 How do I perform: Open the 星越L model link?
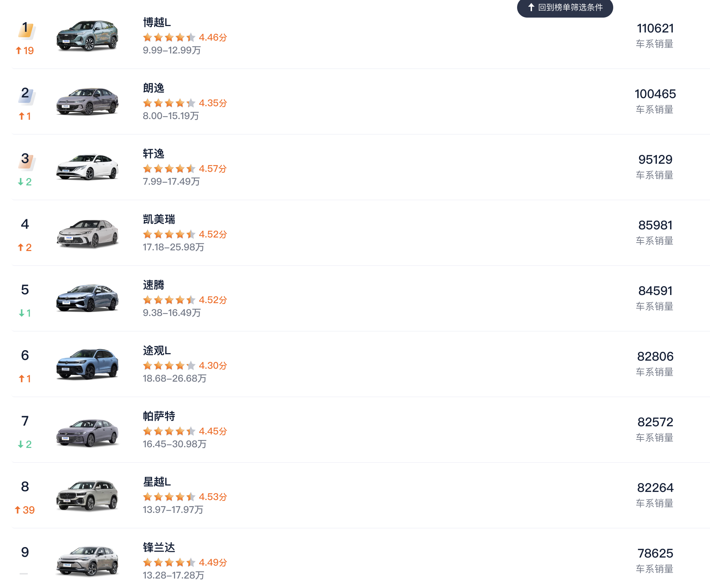157,482
